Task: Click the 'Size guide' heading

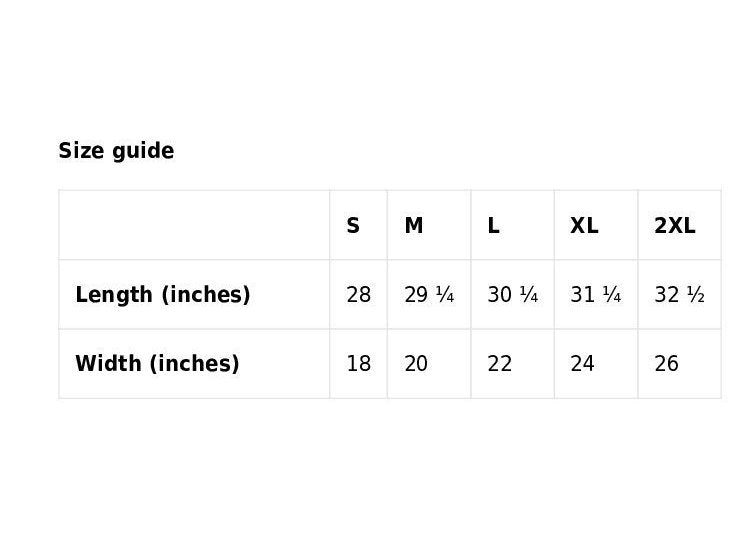Action: (116, 151)
